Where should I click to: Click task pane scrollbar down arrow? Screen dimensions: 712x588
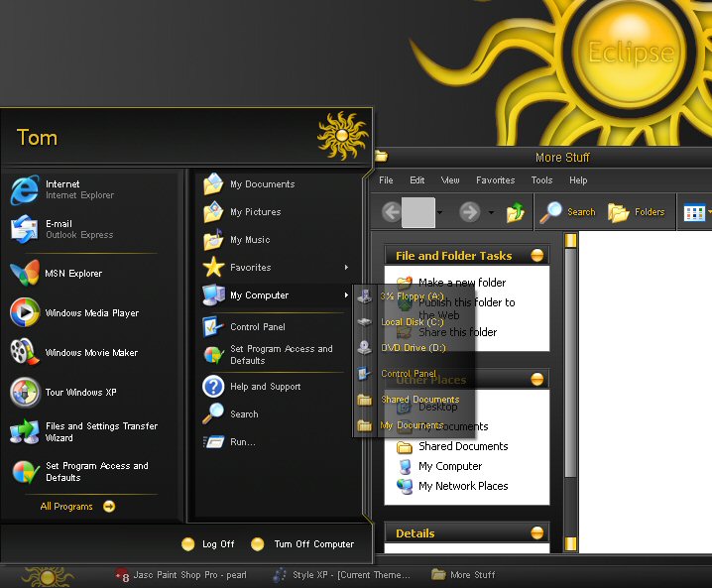coord(570,543)
